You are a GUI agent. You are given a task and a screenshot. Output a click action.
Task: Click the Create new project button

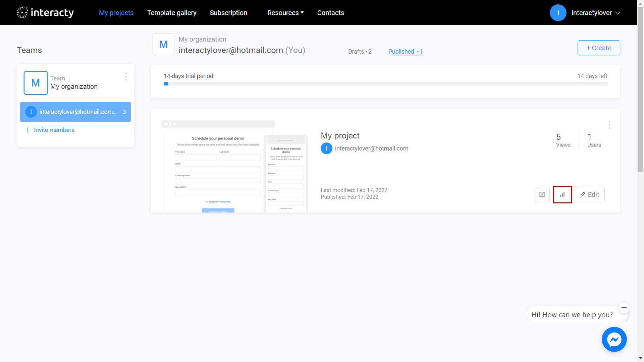click(599, 48)
